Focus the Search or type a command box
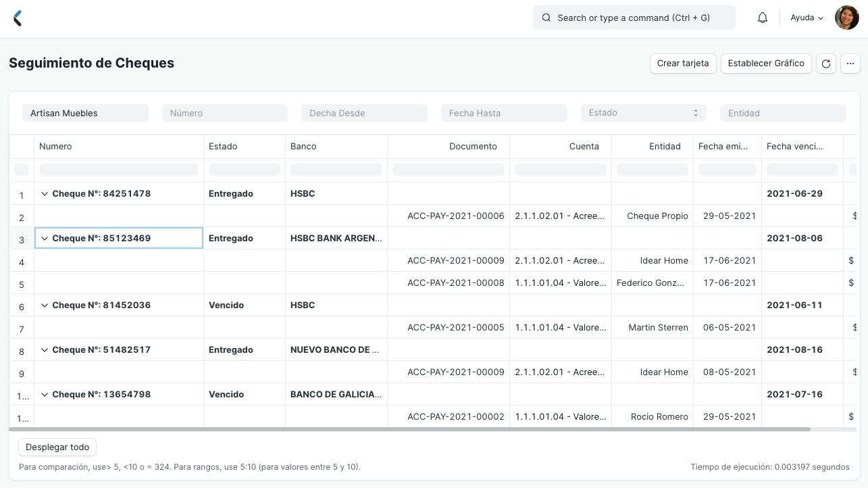 point(634,18)
